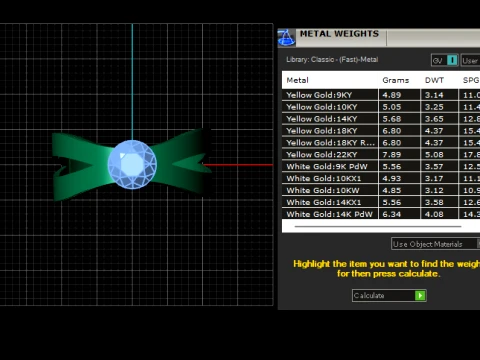Viewport: 480px width, 360px height.
Task: Sort by the Metal column header
Action: point(297,80)
